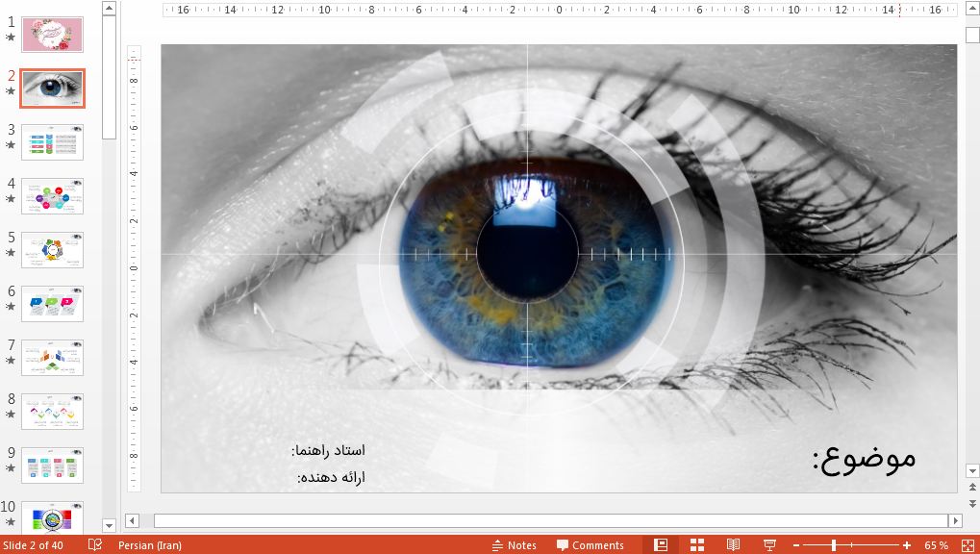Click the left arrow of the horizontal scrollbar
The width and height of the screenshot is (980, 554).
tap(130, 519)
